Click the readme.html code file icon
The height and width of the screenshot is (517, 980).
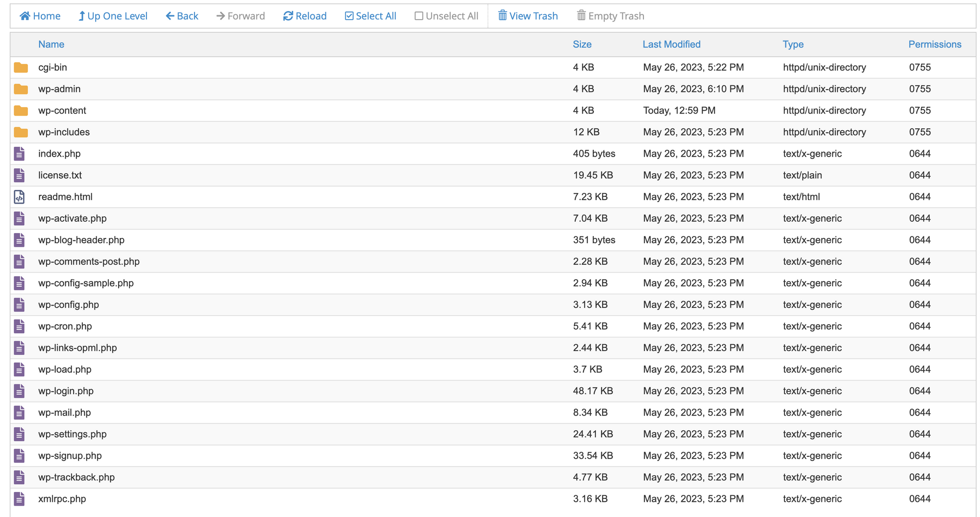click(19, 197)
